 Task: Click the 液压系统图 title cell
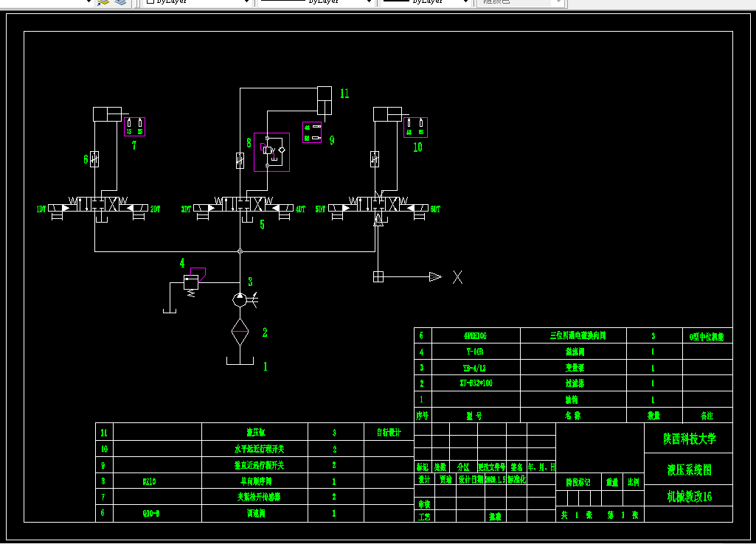(688, 470)
